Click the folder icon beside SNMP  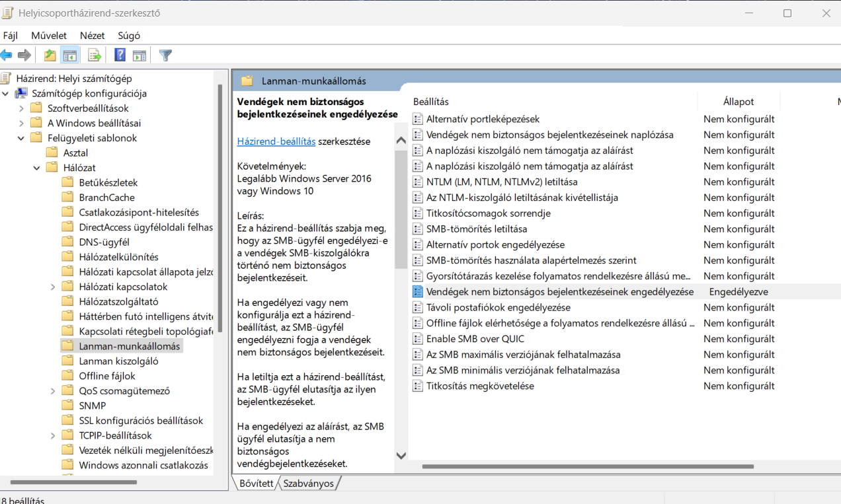coord(67,406)
